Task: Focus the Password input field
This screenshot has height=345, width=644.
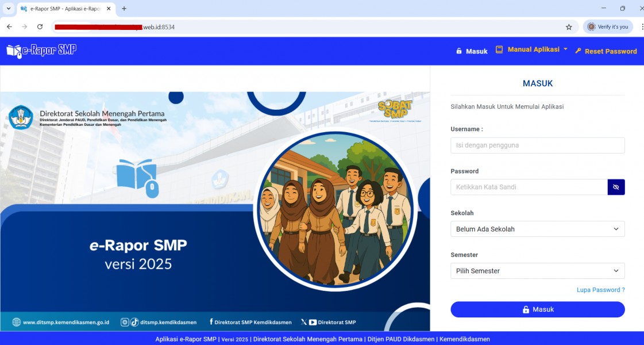Action: point(529,187)
